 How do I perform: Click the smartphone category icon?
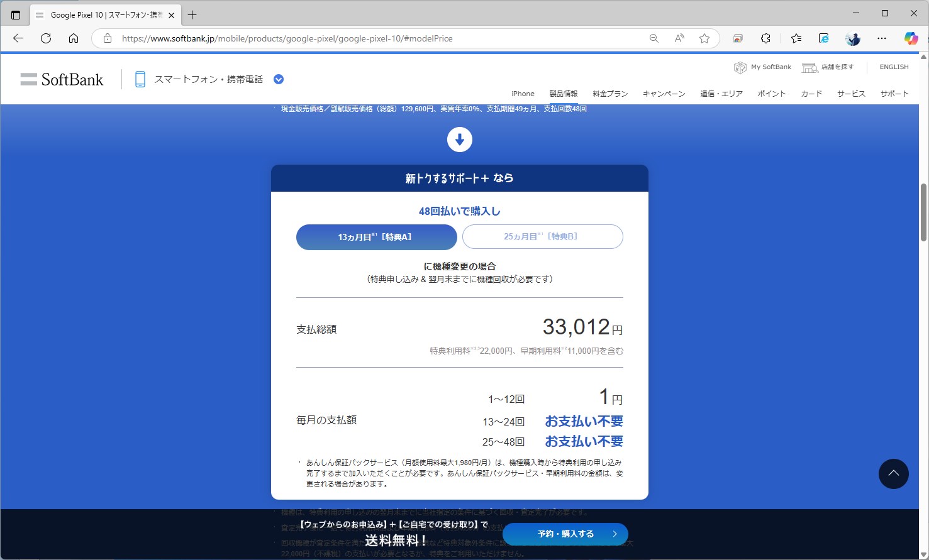[x=140, y=79]
